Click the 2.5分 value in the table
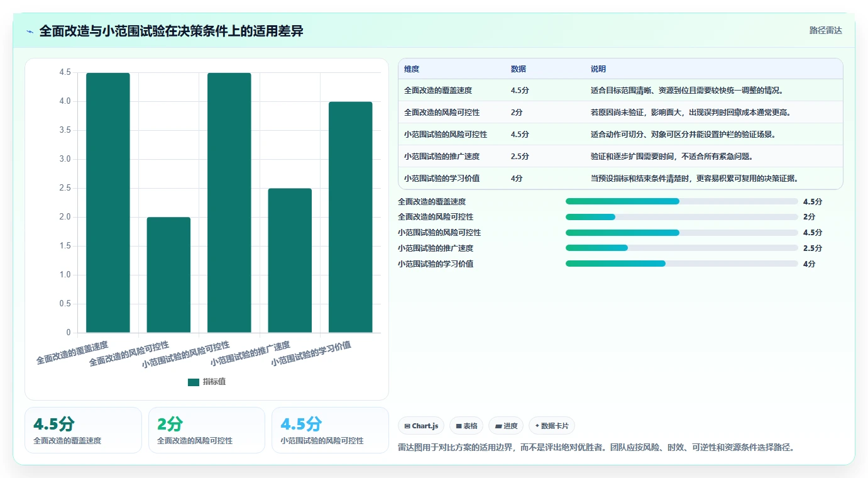The image size is (868, 478). click(x=520, y=157)
